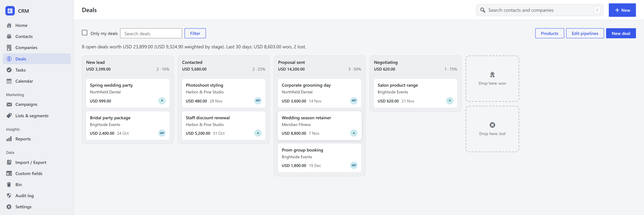Go to Home in the sidebar

[37, 25]
